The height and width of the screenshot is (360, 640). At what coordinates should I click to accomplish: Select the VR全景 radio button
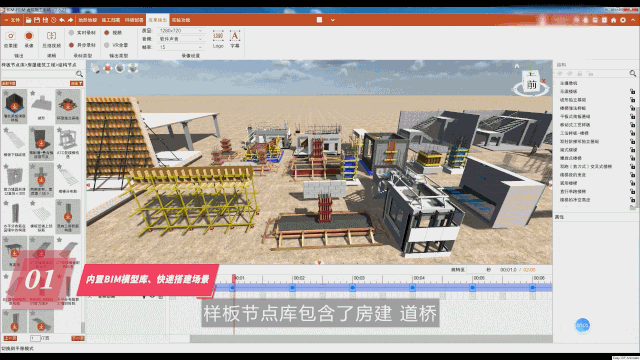click(x=107, y=45)
